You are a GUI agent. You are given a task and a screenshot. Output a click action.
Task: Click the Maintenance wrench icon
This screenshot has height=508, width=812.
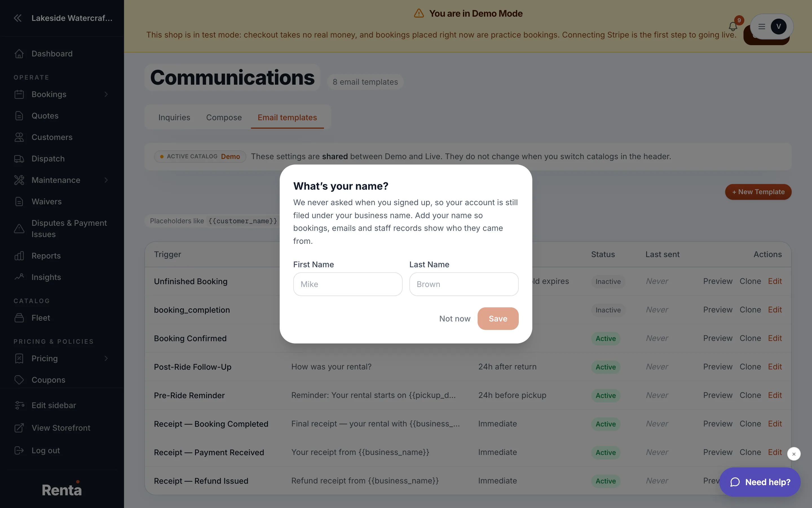point(19,180)
